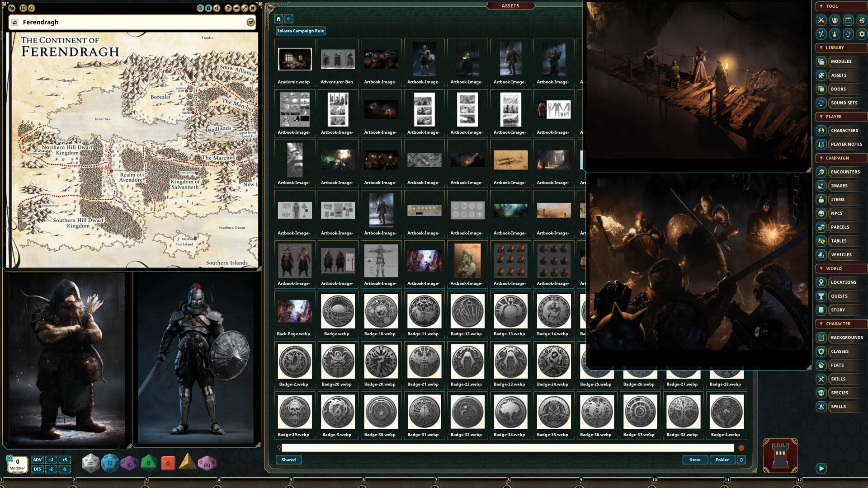
Task: Toggle the lock on the Ferendragh window
Action: coord(208,8)
